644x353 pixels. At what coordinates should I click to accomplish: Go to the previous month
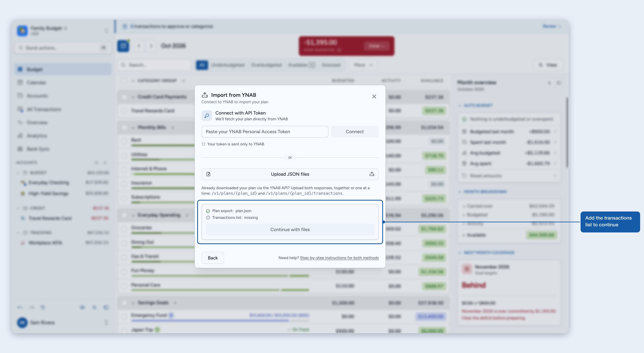coord(139,46)
